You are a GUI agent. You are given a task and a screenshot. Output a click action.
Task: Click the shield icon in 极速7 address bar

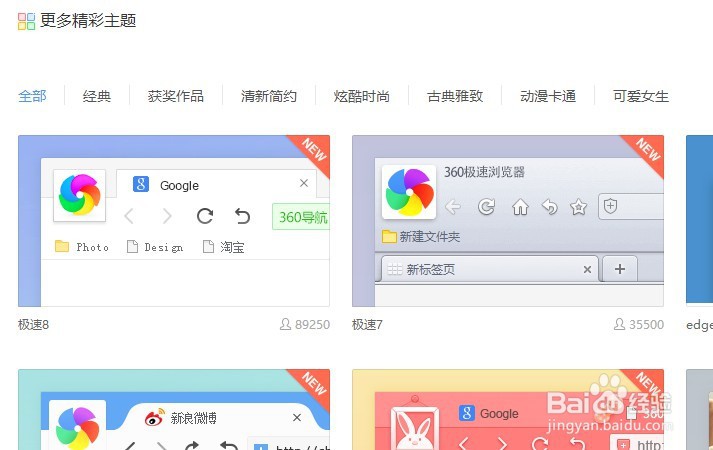point(610,206)
